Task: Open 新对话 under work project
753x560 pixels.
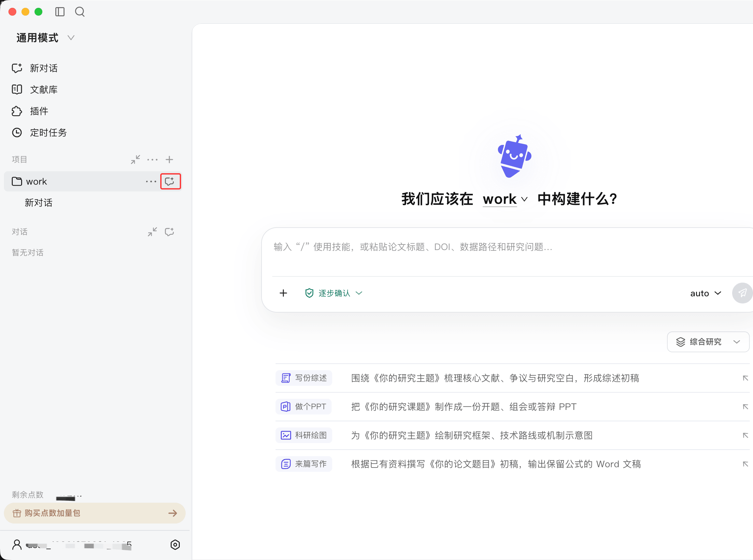Action: tap(38, 203)
